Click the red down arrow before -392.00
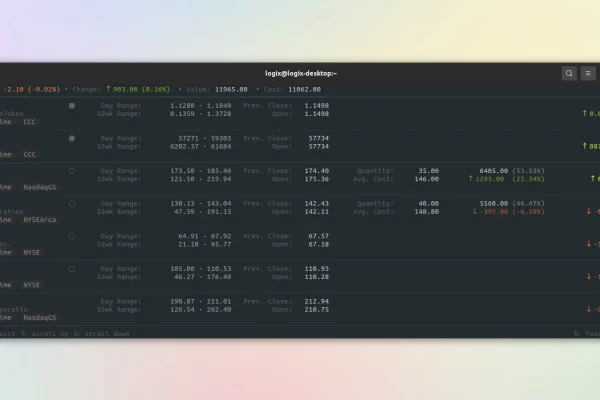The width and height of the screenshot is (600, 400). tap(474, 211)
